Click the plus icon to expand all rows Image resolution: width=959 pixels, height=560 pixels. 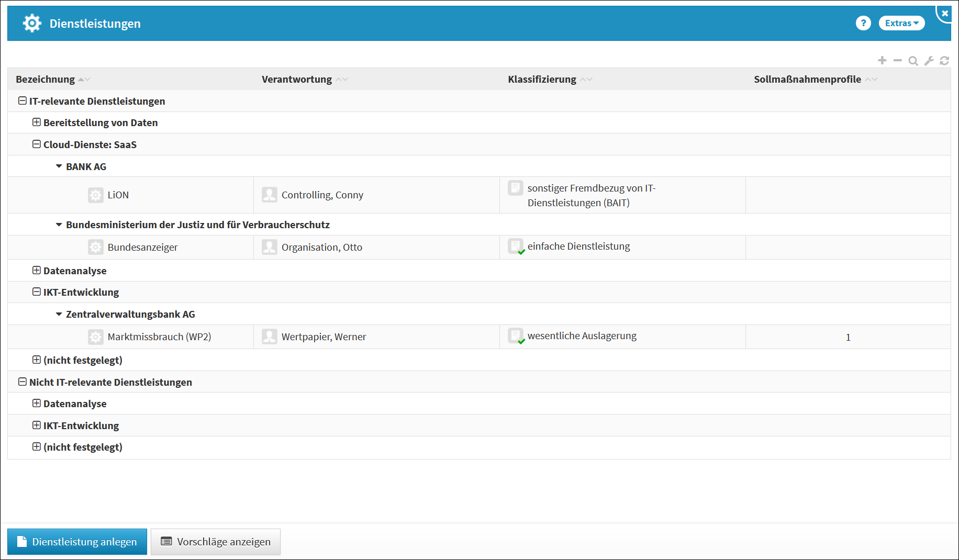[882, 61]
